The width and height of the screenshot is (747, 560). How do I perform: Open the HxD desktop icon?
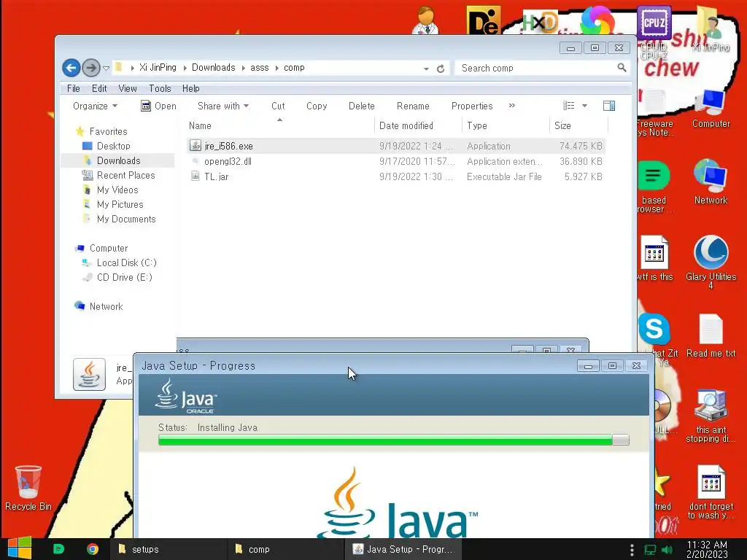pyautogui.click(x=539, y=21)
